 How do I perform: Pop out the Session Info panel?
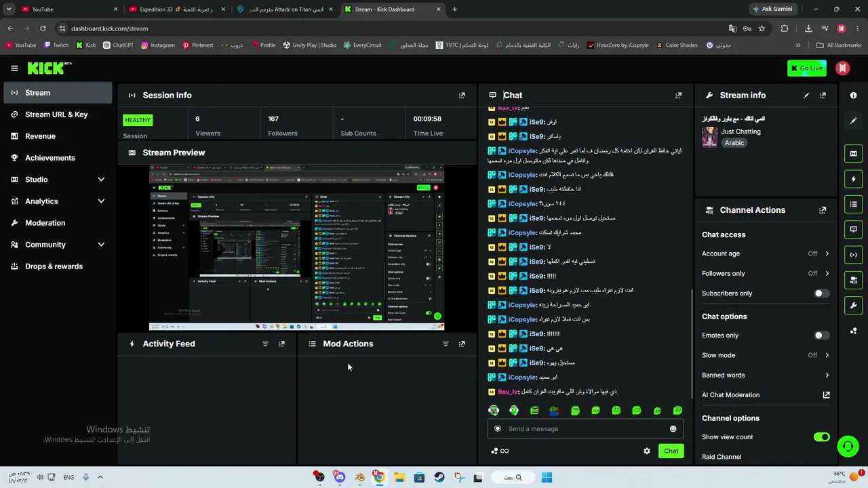click(x=462, y=96)
